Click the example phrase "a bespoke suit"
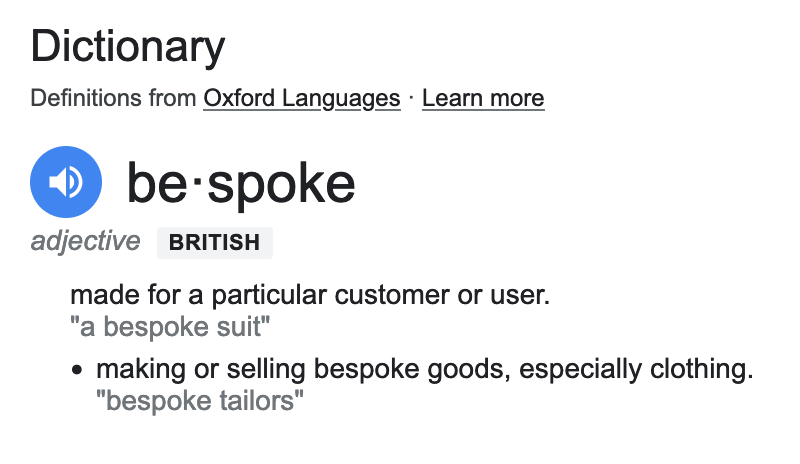This screenshot has width=800, height=464. coord(170,327)
